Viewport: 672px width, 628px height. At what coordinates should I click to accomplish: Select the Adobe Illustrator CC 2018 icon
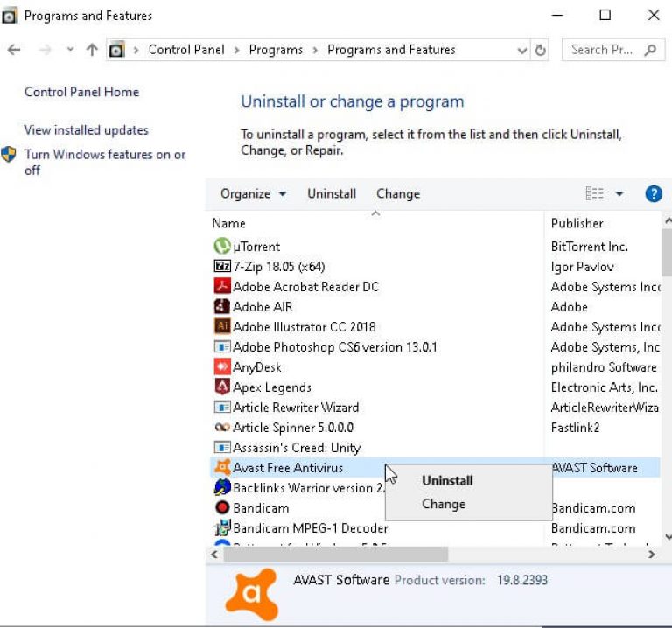[x=222, y=327]
